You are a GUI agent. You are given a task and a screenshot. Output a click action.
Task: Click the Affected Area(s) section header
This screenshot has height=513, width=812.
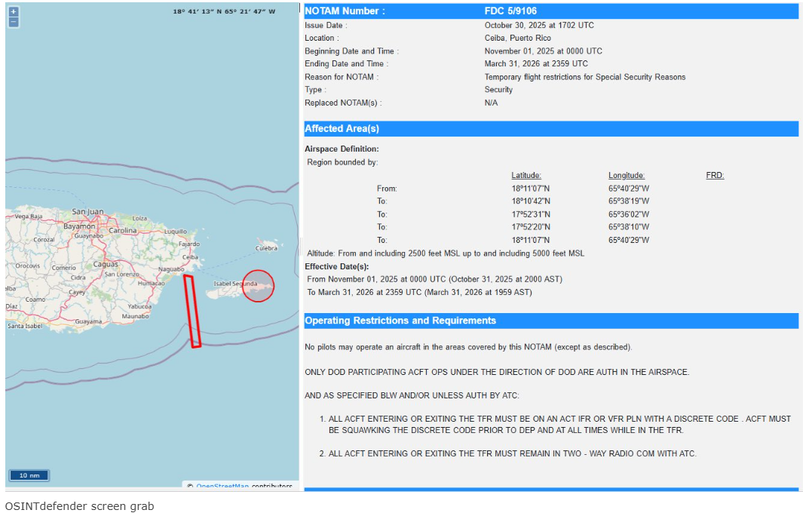(x=342, y=129)
